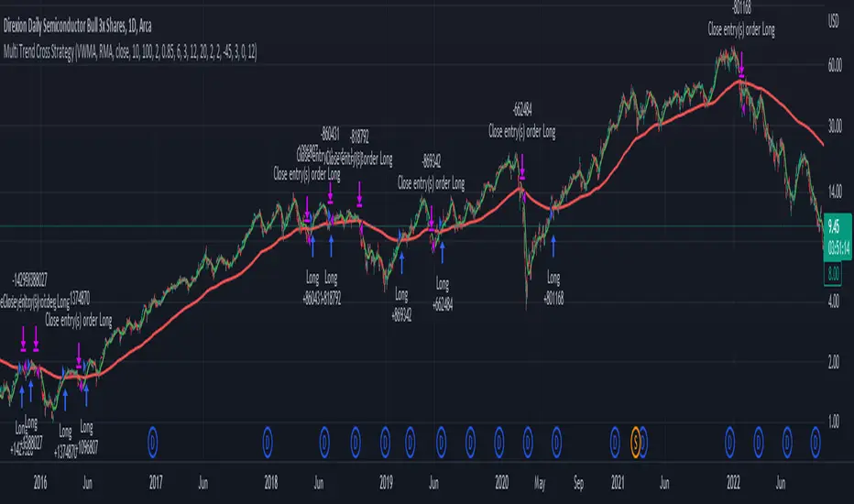Viewport: 854px width, 504px height.
Task: Click the 60.00 price axis label
Action: 835,65
